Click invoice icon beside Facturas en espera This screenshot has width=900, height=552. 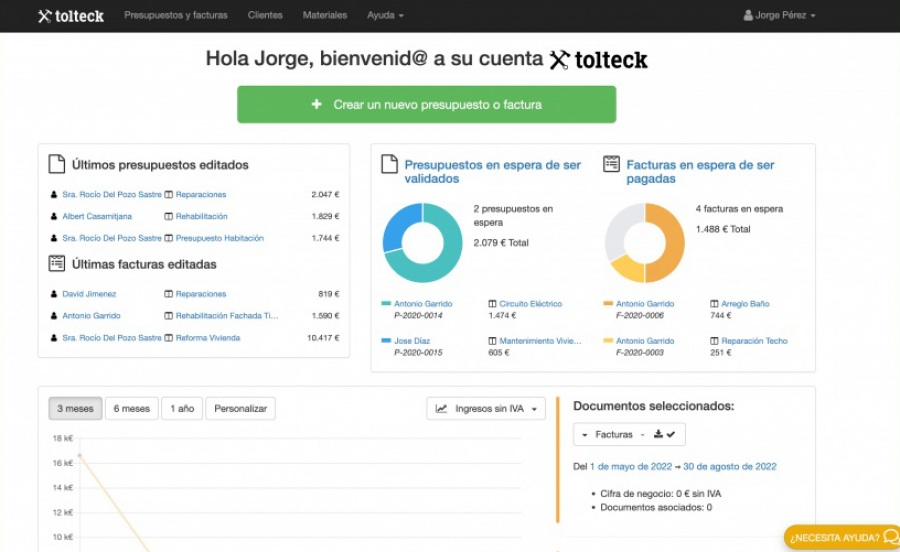point(611,164)
